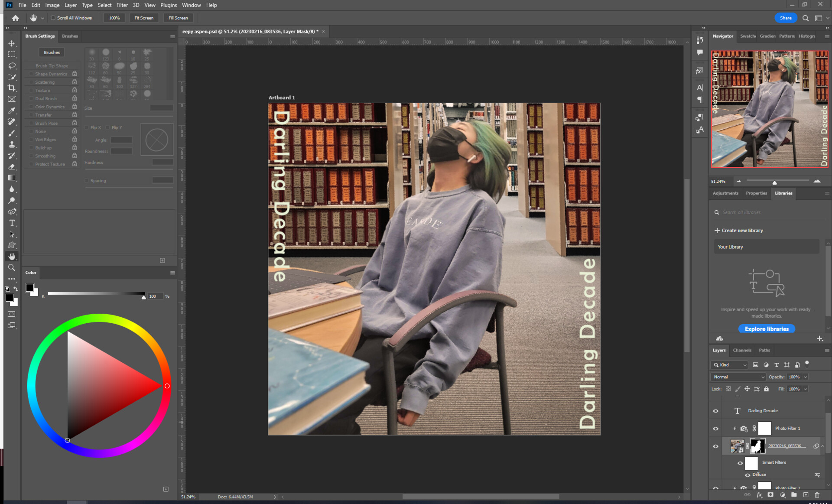Click the layer trash delete icon

(x=817, y=495)
